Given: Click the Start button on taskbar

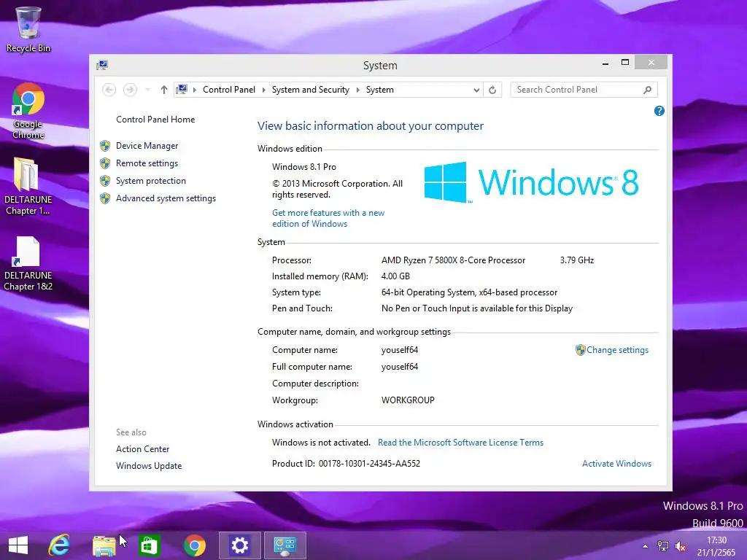Looking at the screenshot, I should pos(18,545).
